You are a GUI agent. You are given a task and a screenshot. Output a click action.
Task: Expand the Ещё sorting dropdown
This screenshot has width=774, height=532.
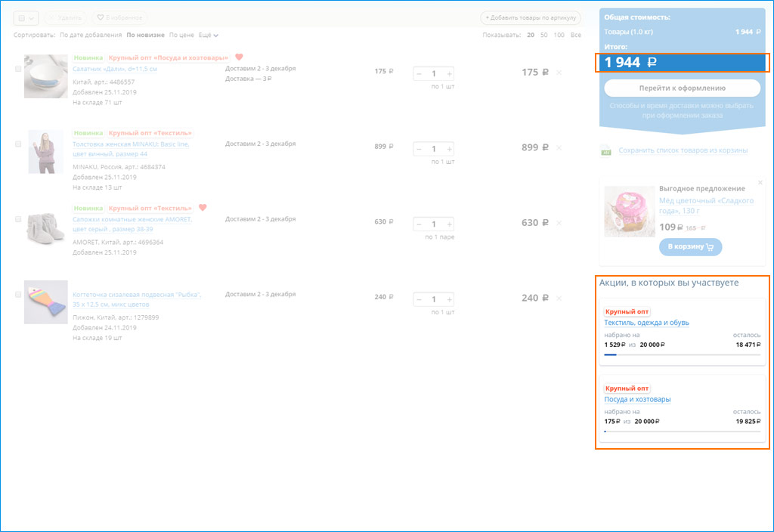[209, 35]
